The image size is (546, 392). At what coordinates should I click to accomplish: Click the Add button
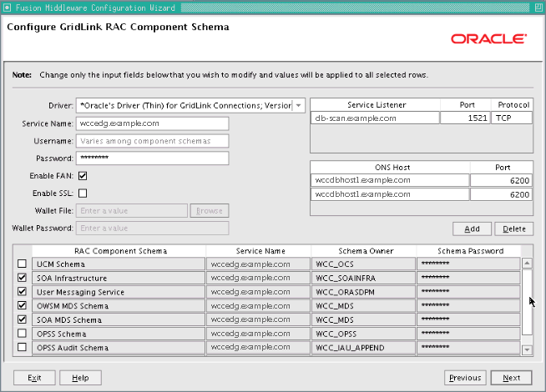[472, 229]
